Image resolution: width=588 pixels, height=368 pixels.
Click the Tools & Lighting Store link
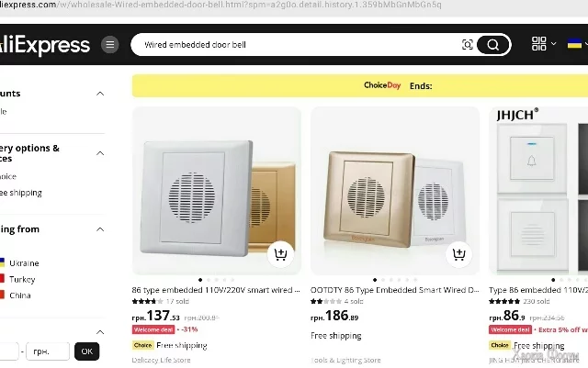point(345,360)
